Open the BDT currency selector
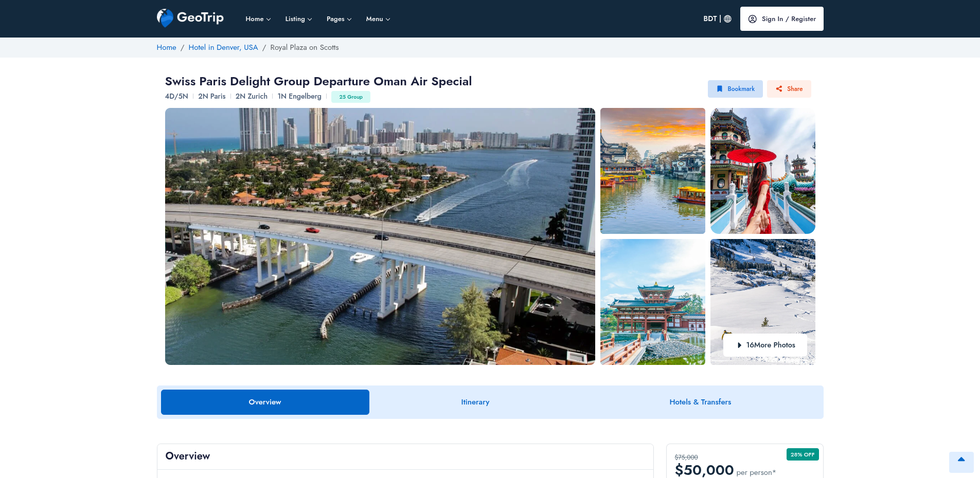The width and height of the screenshot is (980, 478). 710,19
